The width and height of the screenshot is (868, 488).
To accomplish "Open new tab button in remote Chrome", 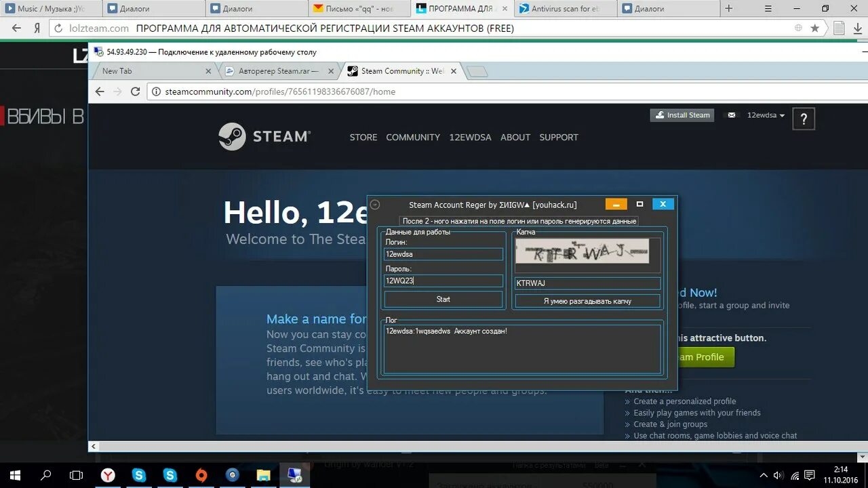I will [x=477, y=71].
